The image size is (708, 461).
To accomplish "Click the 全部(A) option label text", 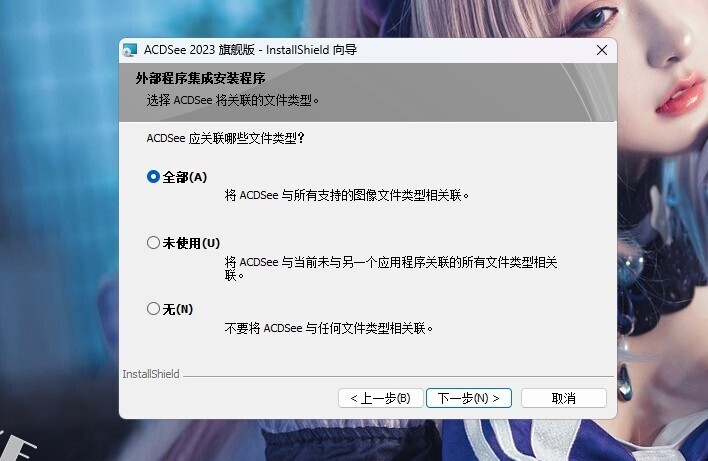I will click(185, 177).
